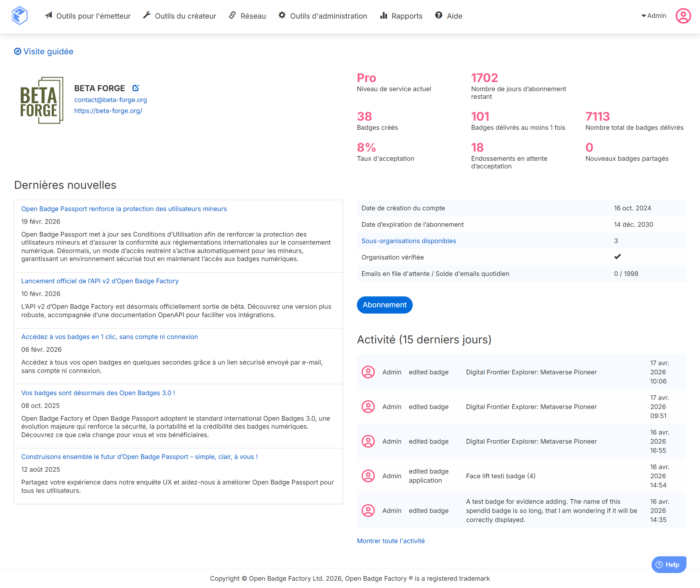Click the Admin avatar on Face lift testi row
The height and width of the screenshot is (588, 700).
[x=368, y=476]
